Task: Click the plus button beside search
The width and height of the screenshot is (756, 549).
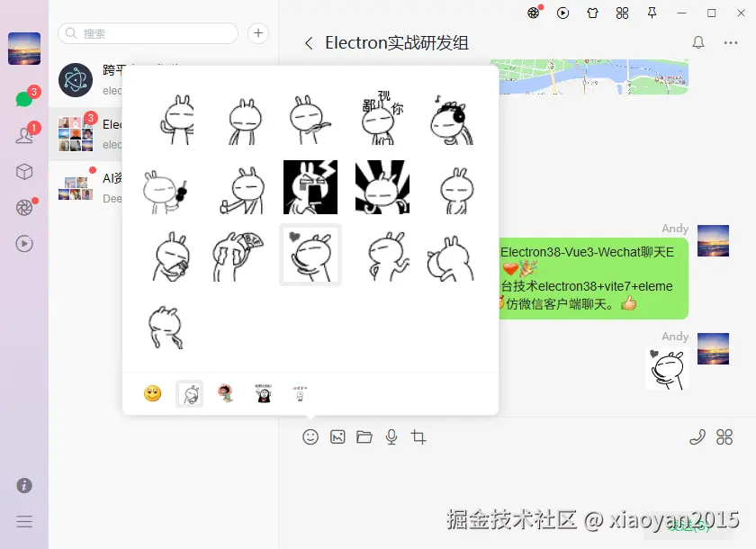Action: 258,33
